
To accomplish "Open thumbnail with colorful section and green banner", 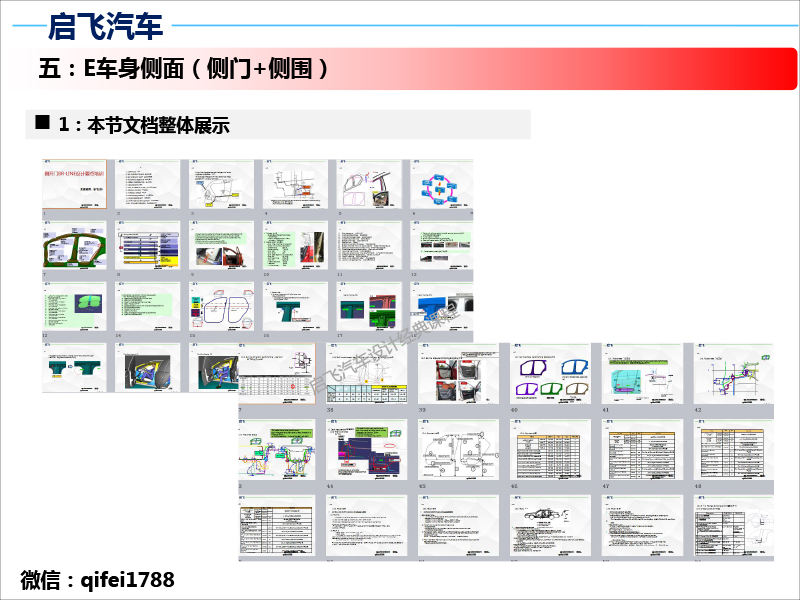I will pyautogui.click(x=277, y=449).
